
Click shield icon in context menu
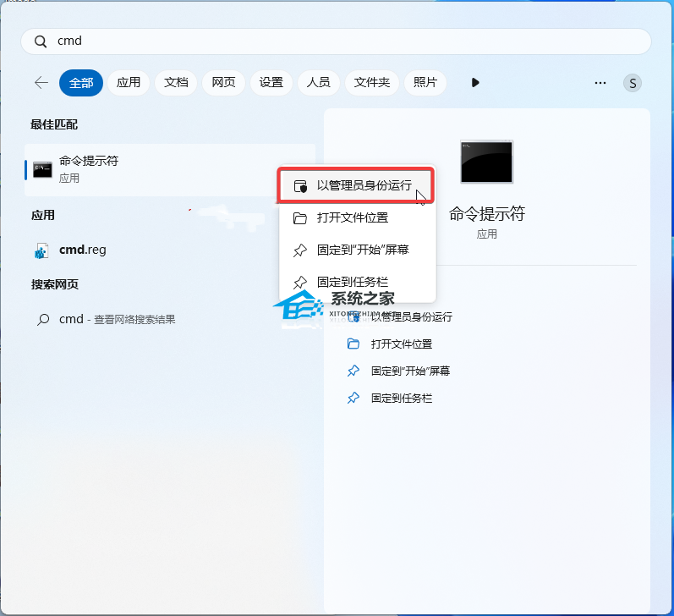click(300, 186)
